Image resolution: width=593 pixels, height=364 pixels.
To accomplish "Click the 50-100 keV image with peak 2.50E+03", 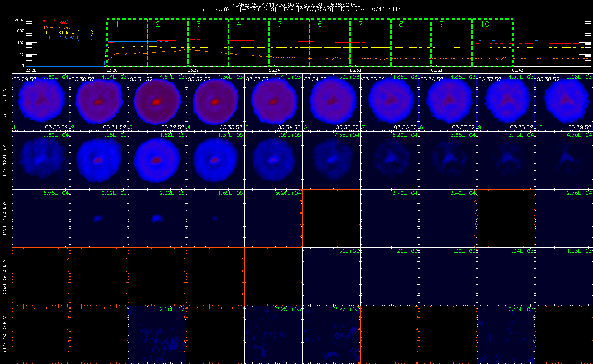I will [506, 334].
